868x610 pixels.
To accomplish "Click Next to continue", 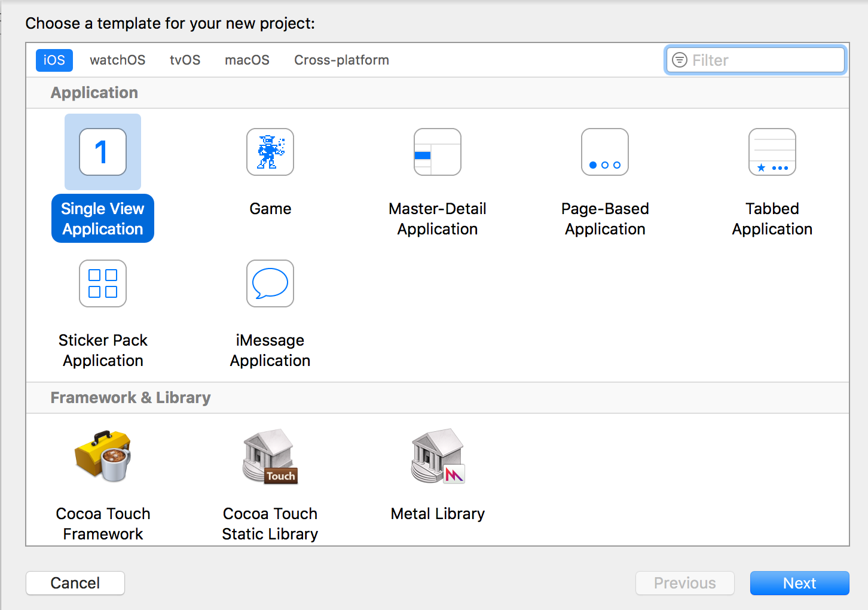I will [x=800, y=583].
